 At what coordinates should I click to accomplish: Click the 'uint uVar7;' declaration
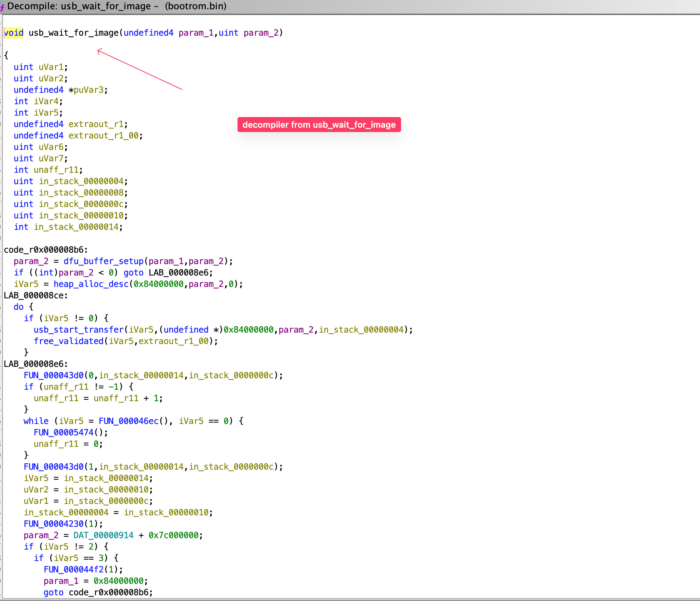point(40,158)
